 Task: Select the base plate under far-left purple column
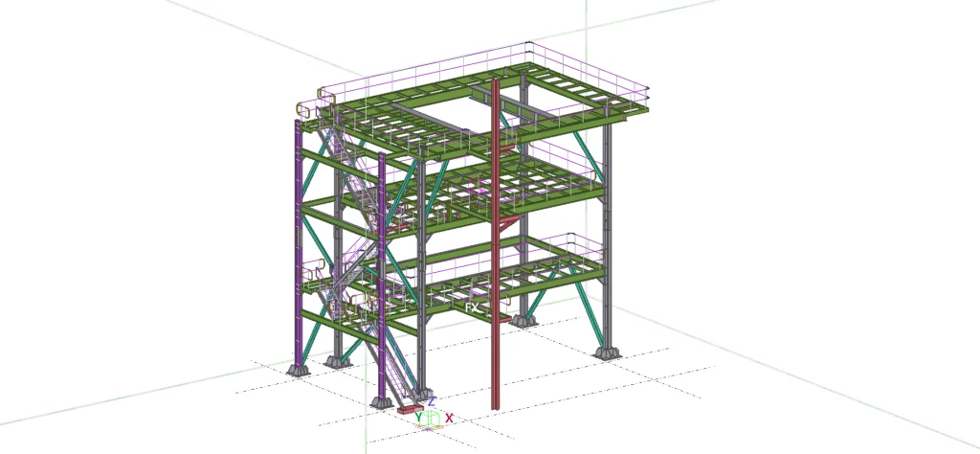click(x=299, y=371)
